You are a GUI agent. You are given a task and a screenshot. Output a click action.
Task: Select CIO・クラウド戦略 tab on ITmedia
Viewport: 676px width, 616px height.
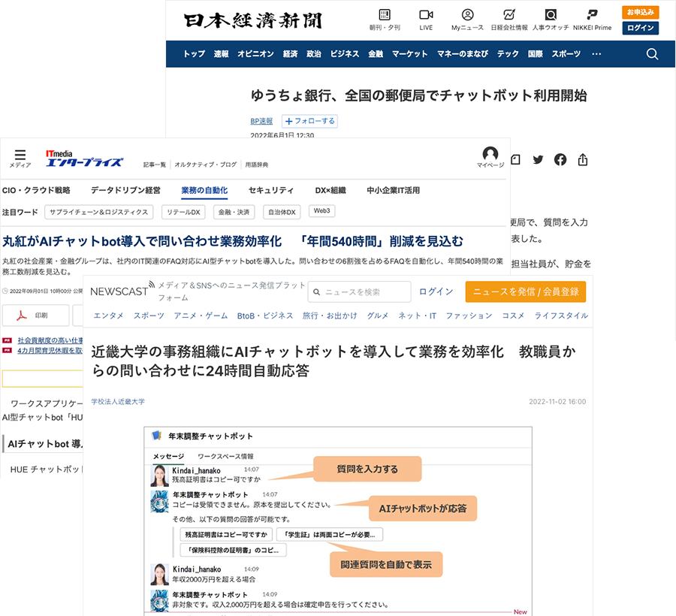point(36,191)
